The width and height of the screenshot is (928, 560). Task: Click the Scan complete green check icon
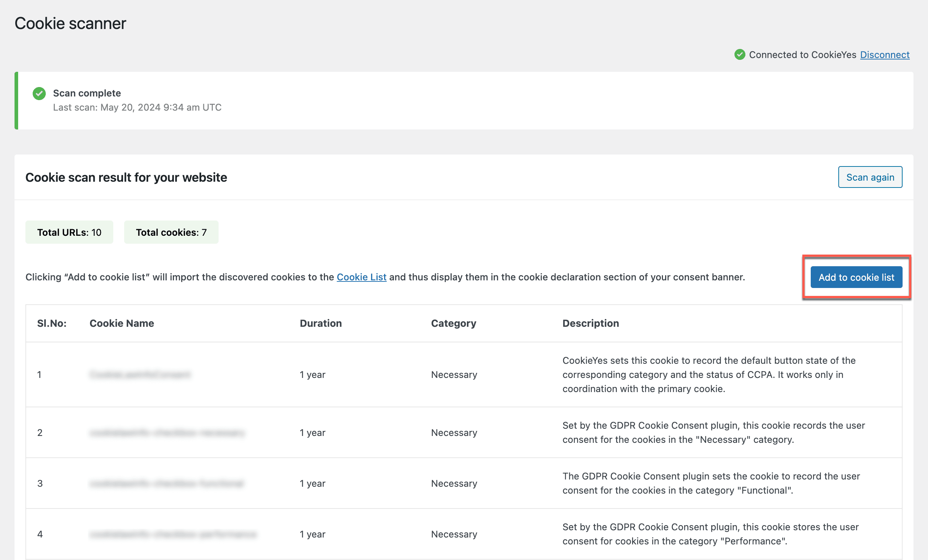[x=39, y=93]
